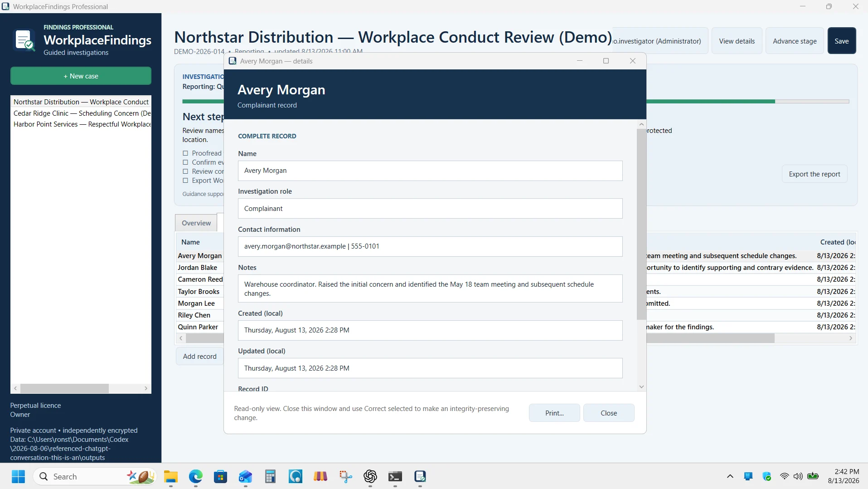
Task: Minimize the Avery Morgan details dialog
Action: coord(579,61)
